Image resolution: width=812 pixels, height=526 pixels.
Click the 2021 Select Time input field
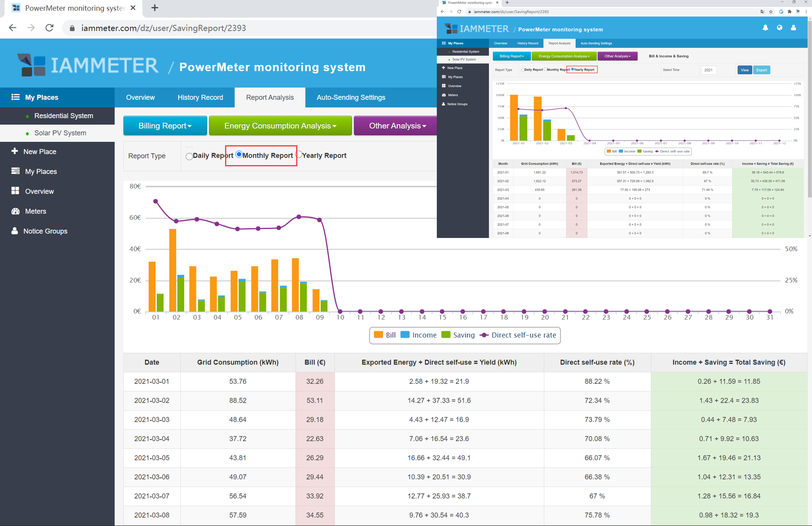(x=708, y=70)
